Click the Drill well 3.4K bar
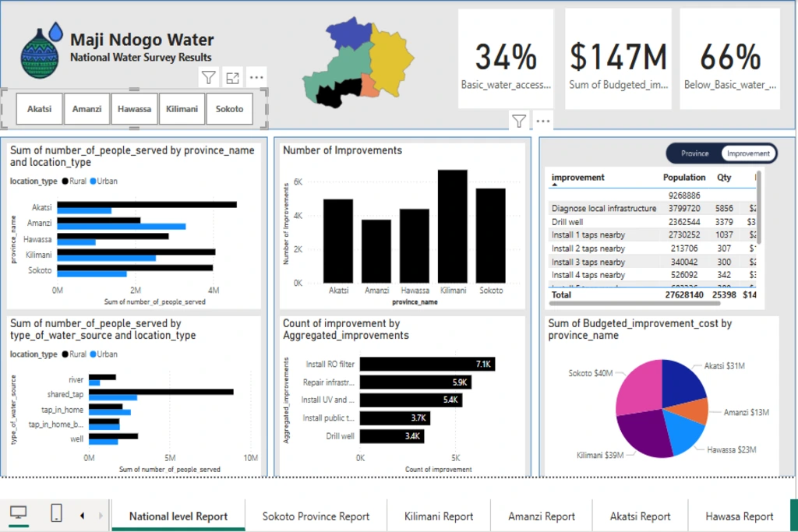 pos(392,436)
